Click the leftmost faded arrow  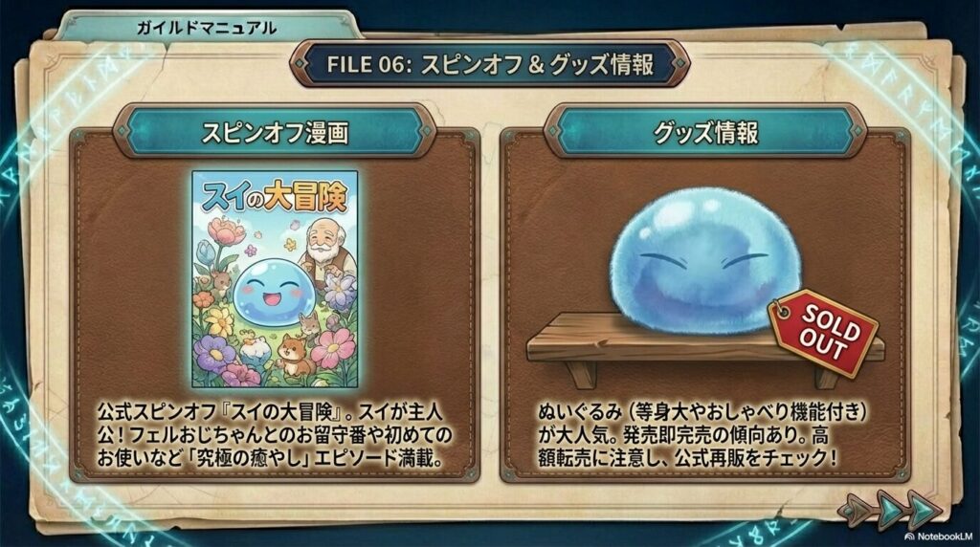(x=857, y=509)
